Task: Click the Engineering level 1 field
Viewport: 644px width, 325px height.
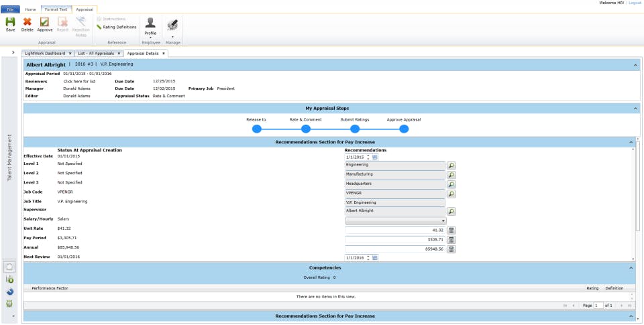Action: 395,166
